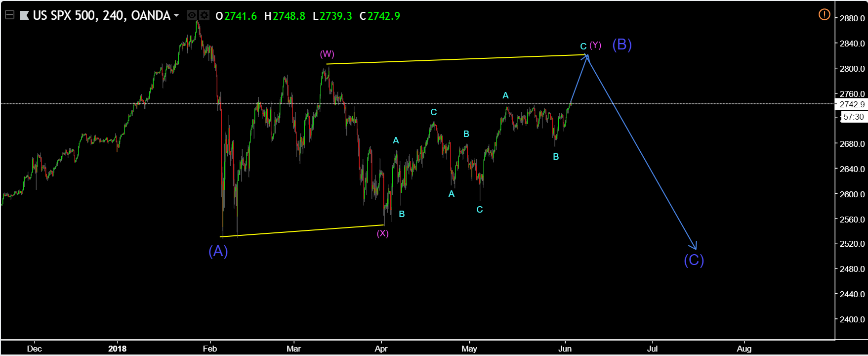Collapse the chart legend with the minus box
The width and height of the screenshot is (868, 356).
click(x=9, y=15)
